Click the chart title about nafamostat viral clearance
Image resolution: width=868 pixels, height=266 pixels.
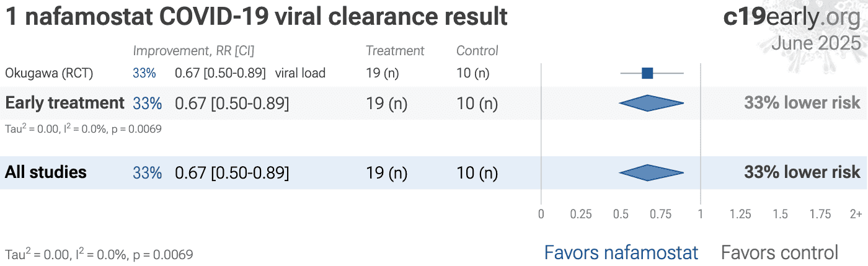(x=257, y=17)
